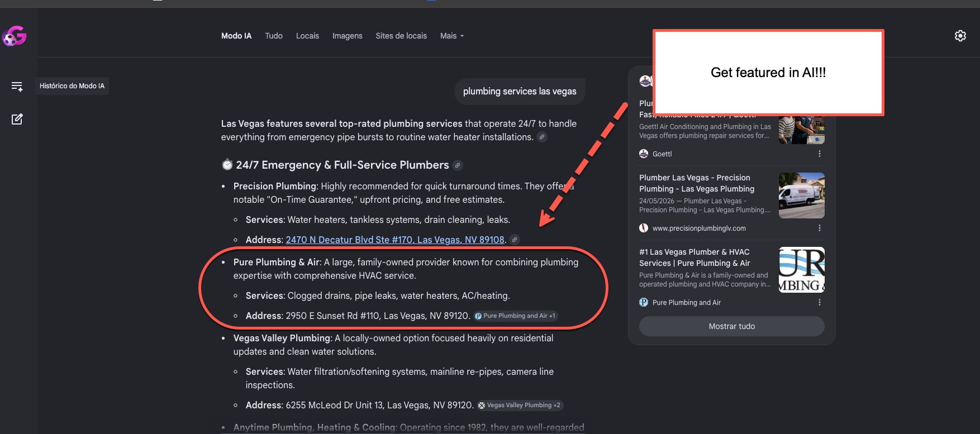Click the Pure Plumbing logo thumbnail
Screen dimensions: 980x434
802,270
